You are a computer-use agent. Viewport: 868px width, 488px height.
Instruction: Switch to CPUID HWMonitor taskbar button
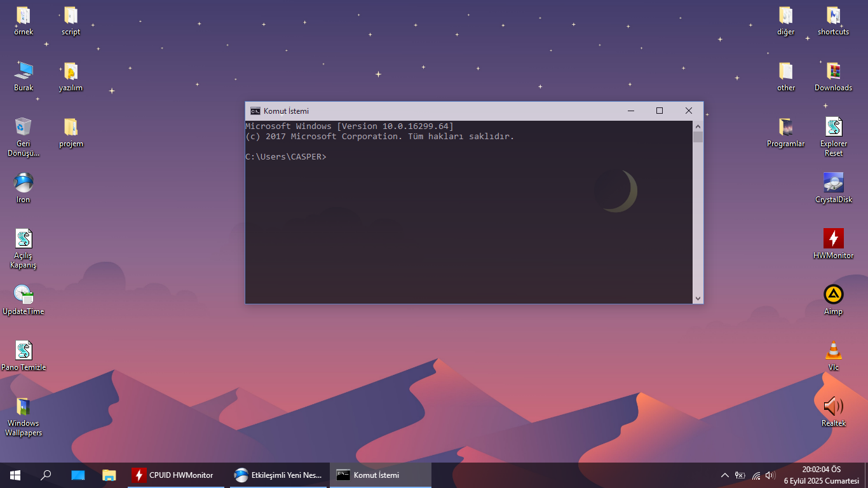(176, 475)
